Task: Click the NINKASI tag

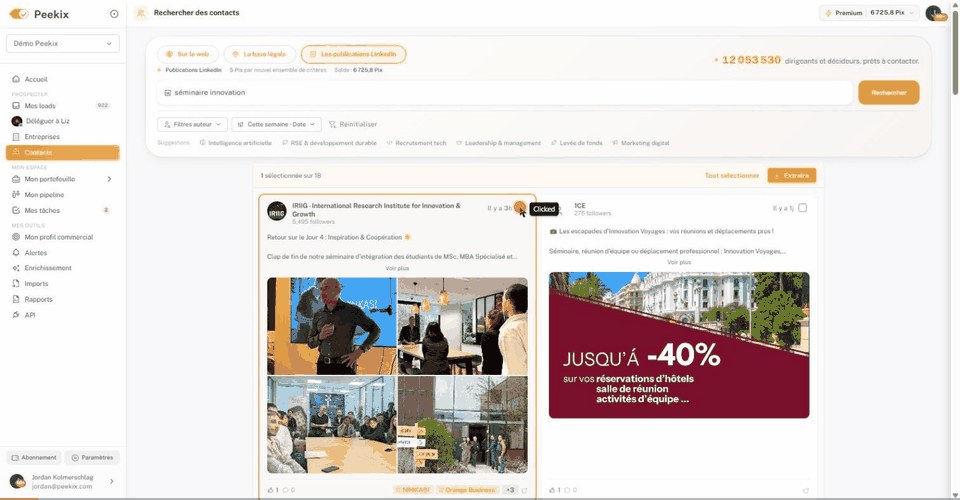Action: tap(413, 490)
